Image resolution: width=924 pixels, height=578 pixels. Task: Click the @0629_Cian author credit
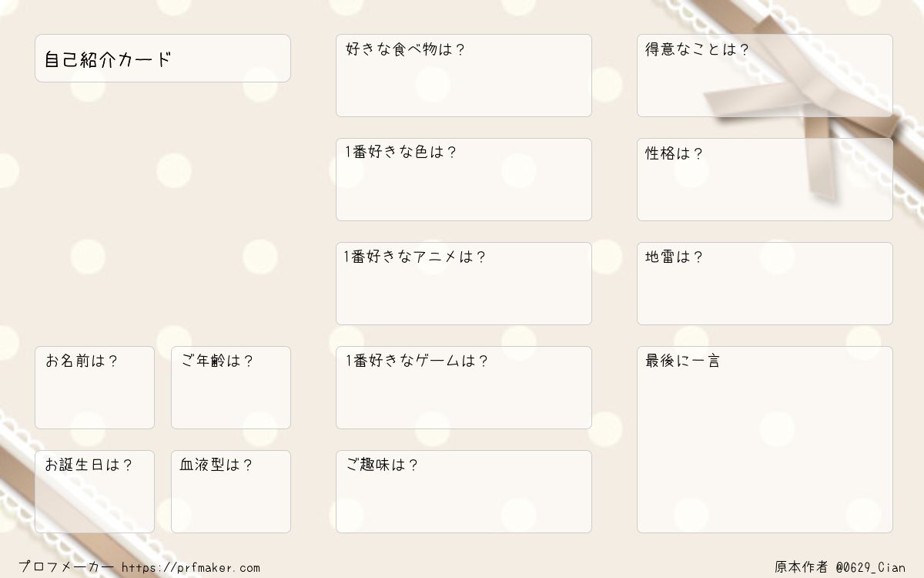pos(871,568)
